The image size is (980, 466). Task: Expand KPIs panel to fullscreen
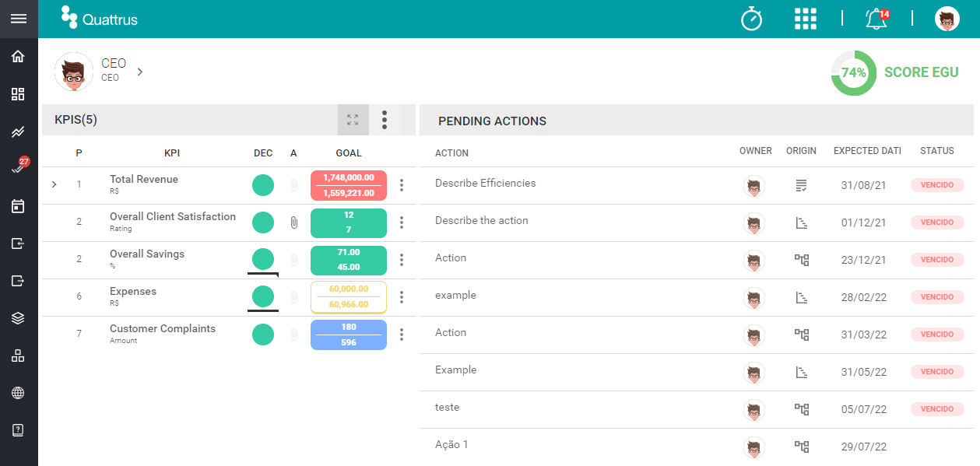pyautogui.click(x=353, y=120)
